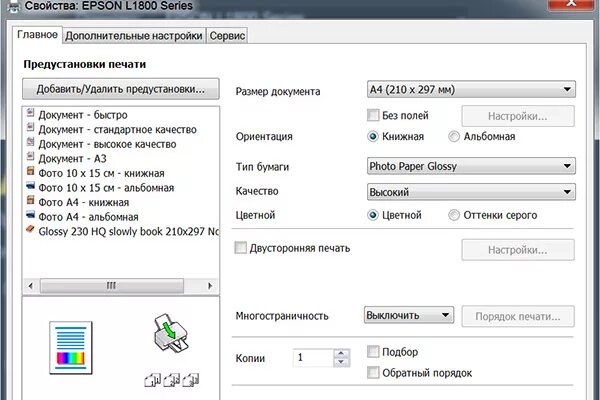This screenshot has height=400, width=600.
Task: Open 'Тип бумаги' Photo Paper Glossy dropdown
Action: pos(471,166)
